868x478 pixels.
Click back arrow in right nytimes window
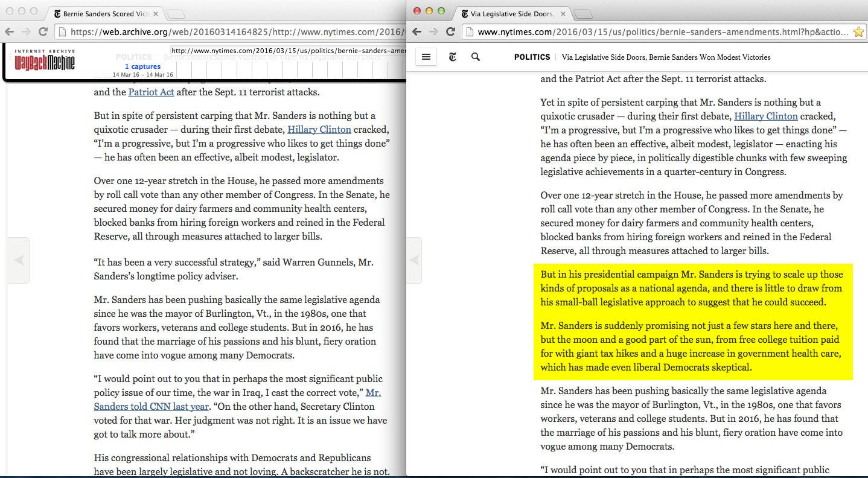point(417,31)
